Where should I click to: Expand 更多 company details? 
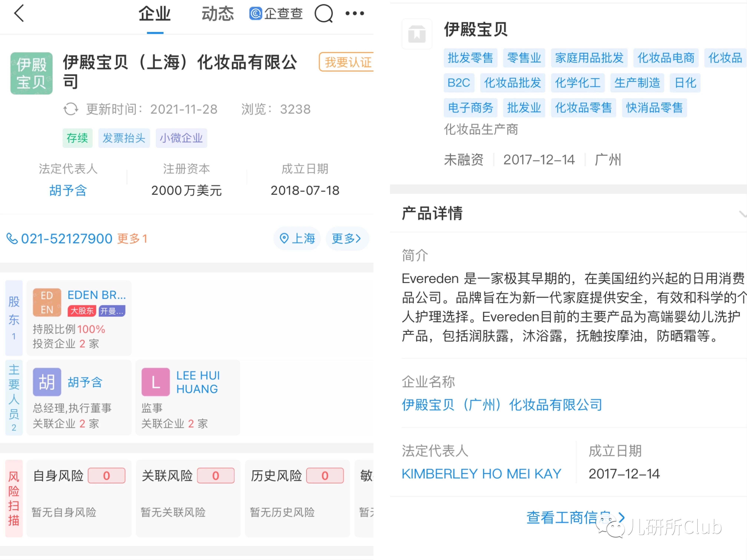point(347,238)
